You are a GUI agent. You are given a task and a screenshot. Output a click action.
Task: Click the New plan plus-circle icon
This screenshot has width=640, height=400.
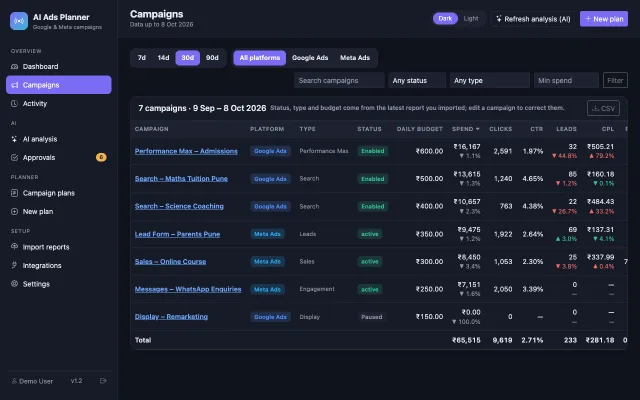tap(14, 211)
